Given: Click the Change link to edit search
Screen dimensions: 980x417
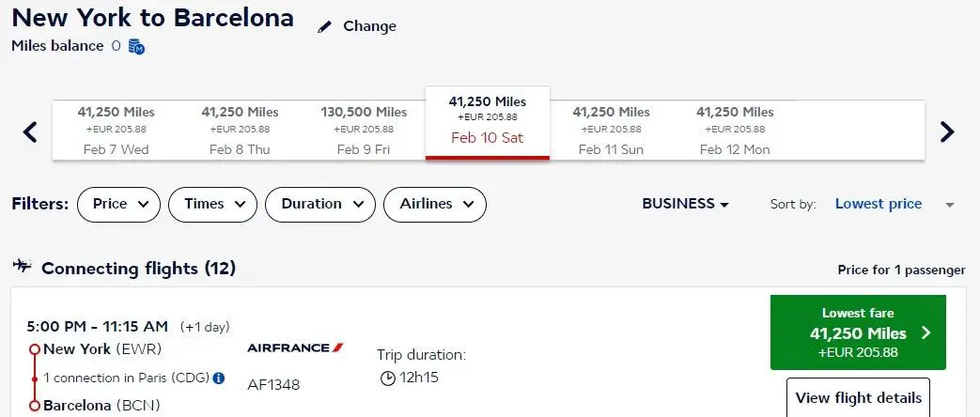Looking at the screenshot, I should 369,26.
